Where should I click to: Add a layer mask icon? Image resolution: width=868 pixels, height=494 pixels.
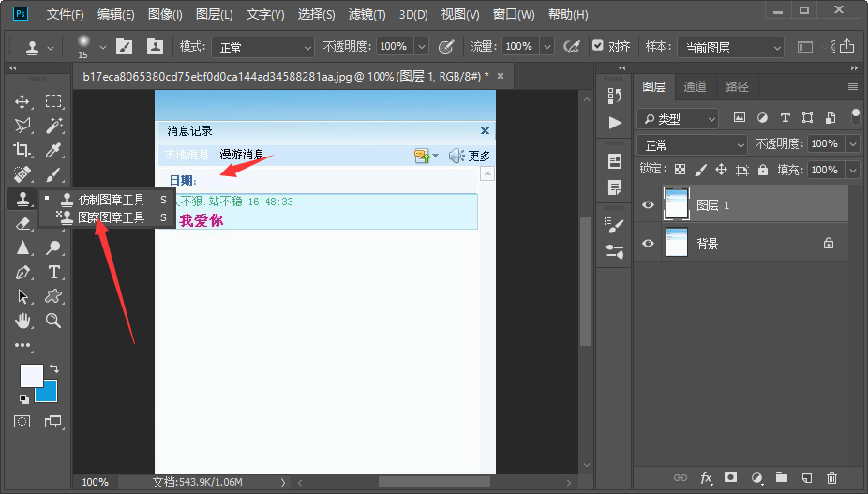731,477
